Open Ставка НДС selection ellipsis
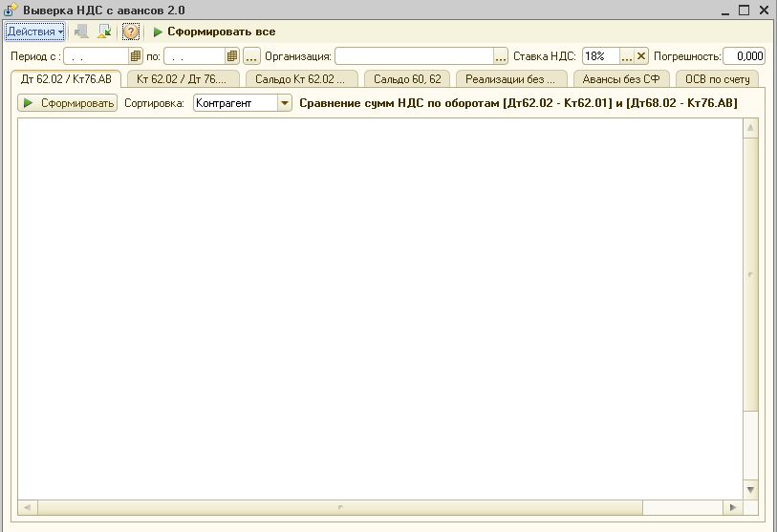The height and width of the screenshot is (532, 777). pos(627,56)
